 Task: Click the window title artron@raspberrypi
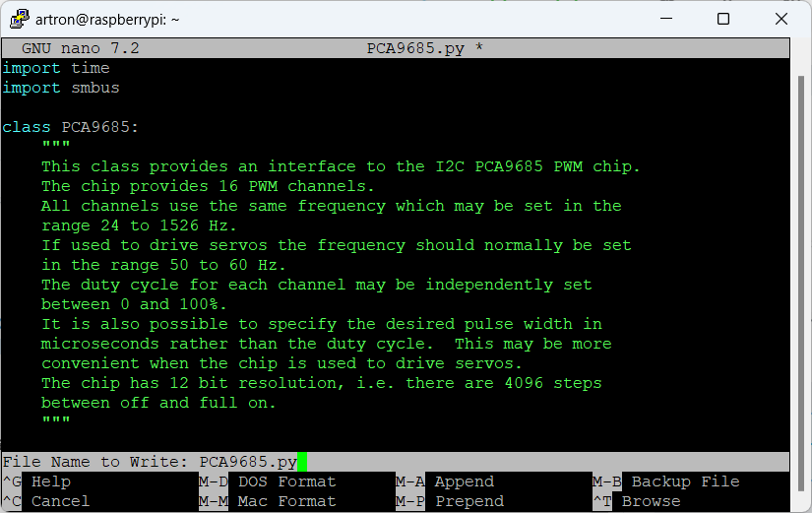[x=107, y=20]
